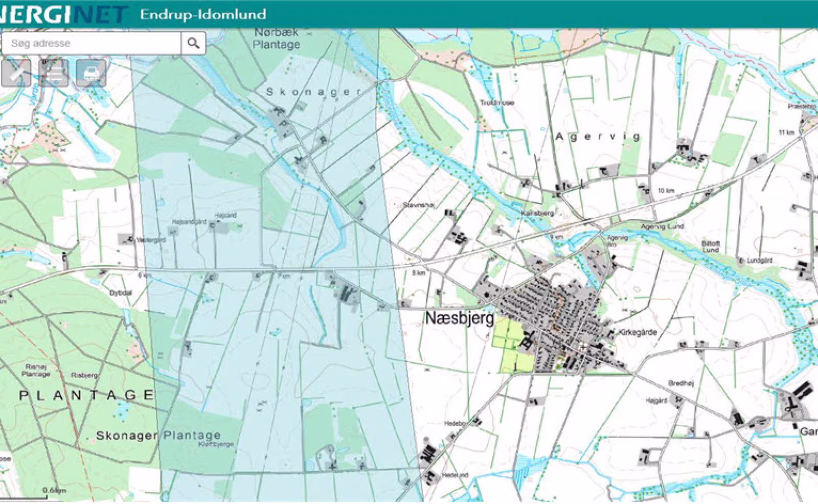The image size is (818, 504).
Task: Click the 'Agervig' area label
Action: point(598,136)
